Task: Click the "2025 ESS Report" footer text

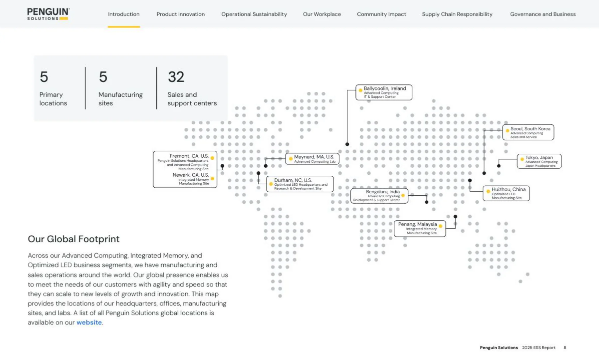Action: [539, 348]
